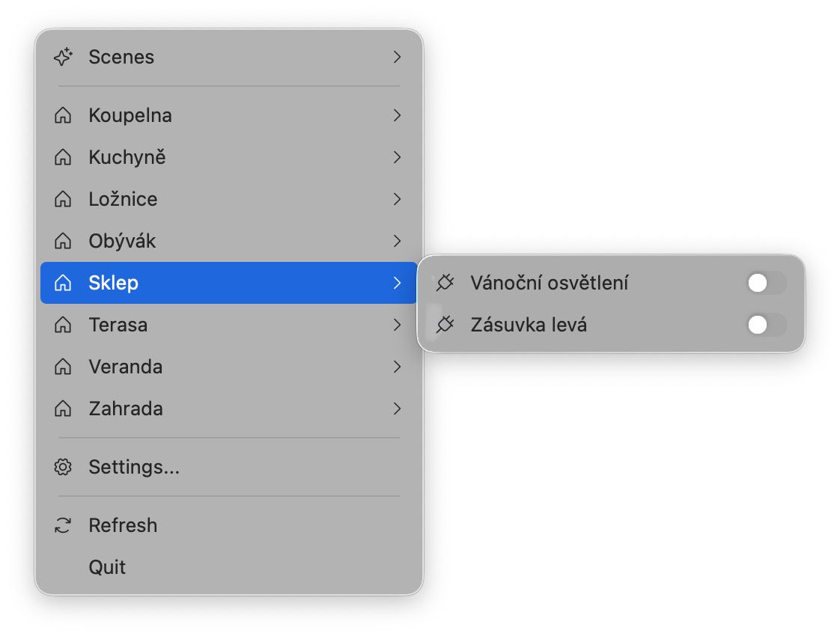The image size is (840, 636).
Task: Click the house icon beside Terasa
Action: (63, 325)
